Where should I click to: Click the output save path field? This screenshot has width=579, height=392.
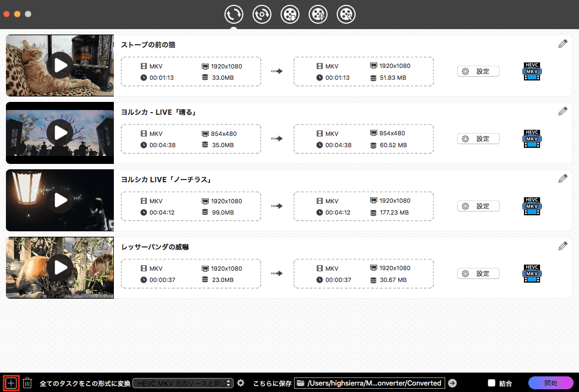(x=370, y=383)
